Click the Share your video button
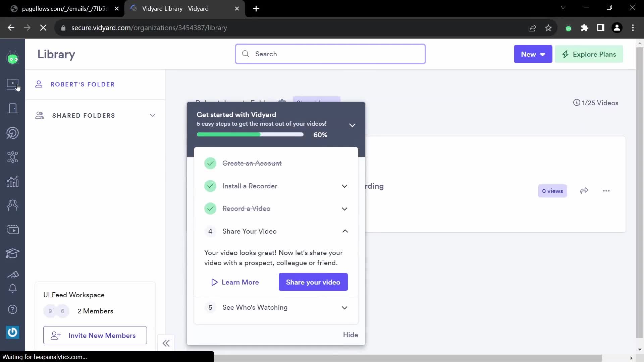Viewport: 644px width, 362px height. tap(313, 282)
